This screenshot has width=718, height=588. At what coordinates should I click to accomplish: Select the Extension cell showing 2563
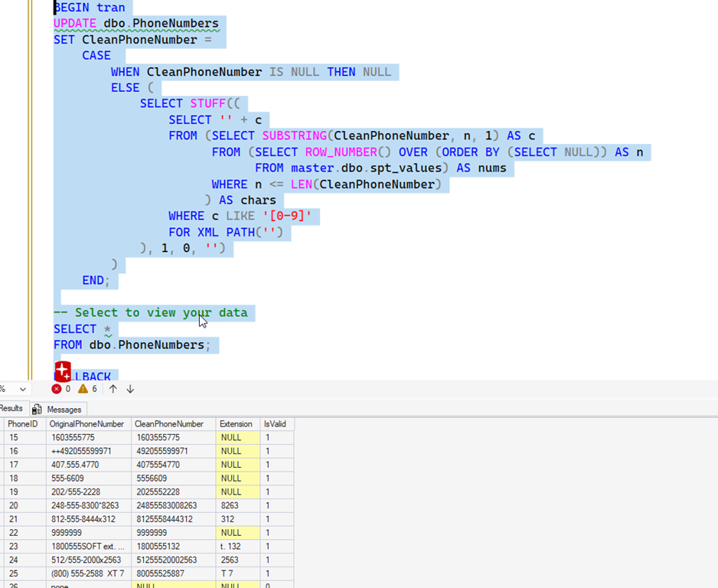click(x=230, y=560)
